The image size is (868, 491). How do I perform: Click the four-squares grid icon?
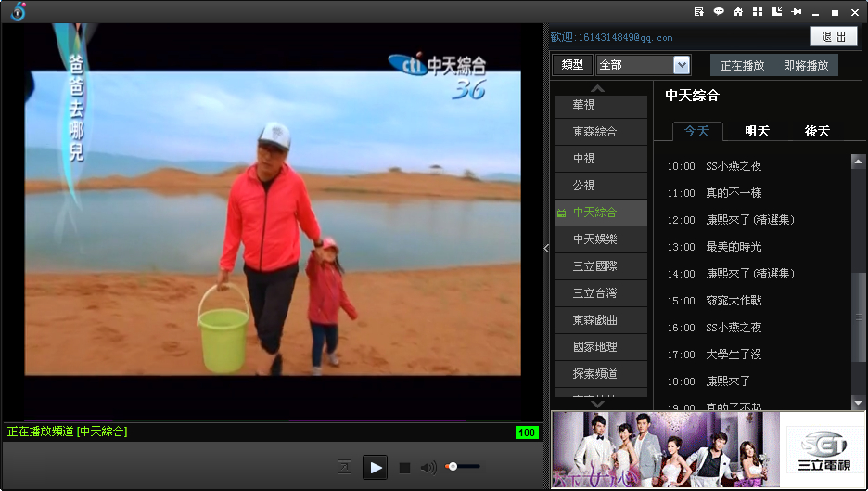pos(758,12)
